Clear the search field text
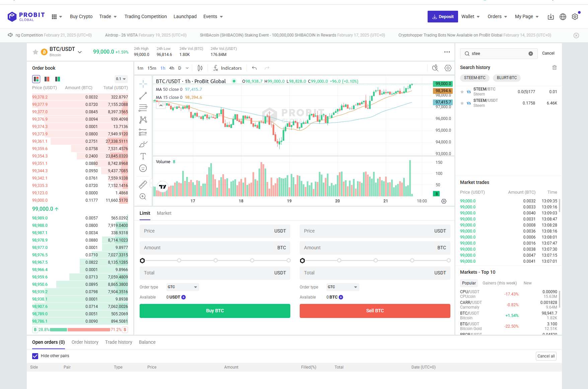The width and height of the screenshot is (588, 389). (531, 54)
